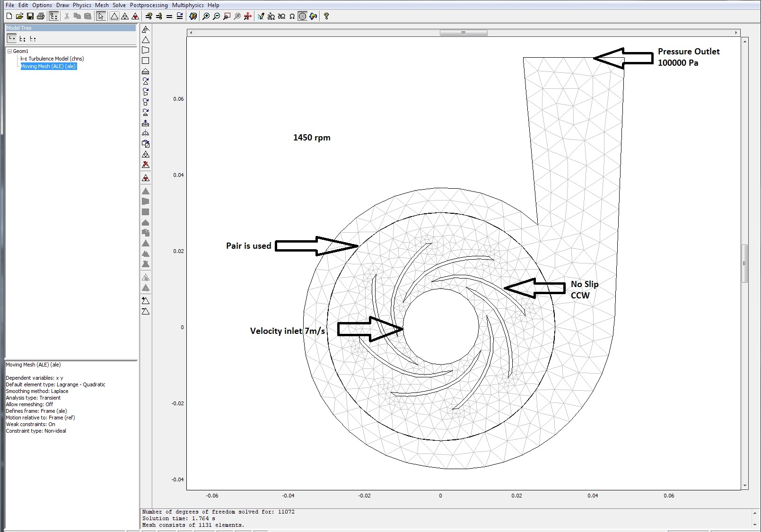Screen dimensions: 761x532
Task: Click the plus-triangle increase mesh icon
Action: pyautogui.click(x=146, y=301)
